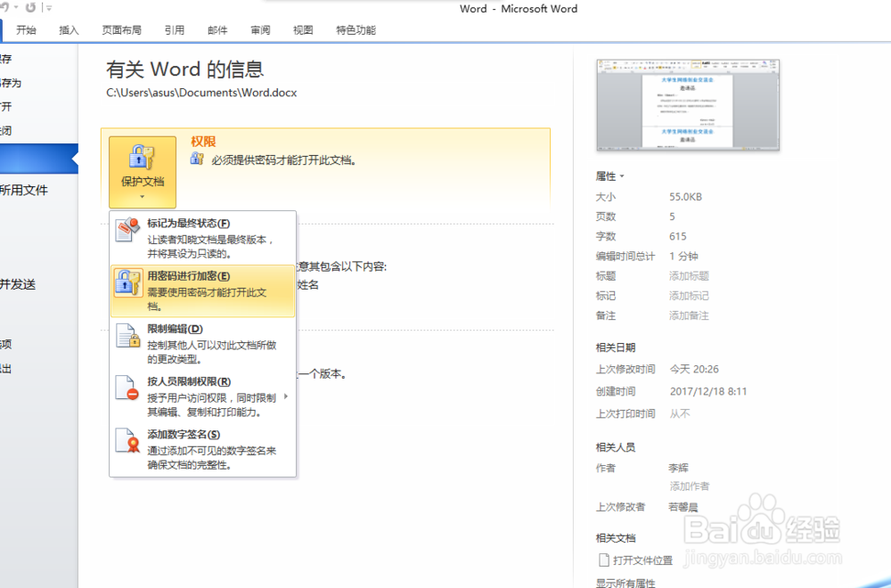Image resolution: width=891 pixels, height=588 pixels.
Task: Click the editing time value 1 分钟
Action: click(683, 257)
